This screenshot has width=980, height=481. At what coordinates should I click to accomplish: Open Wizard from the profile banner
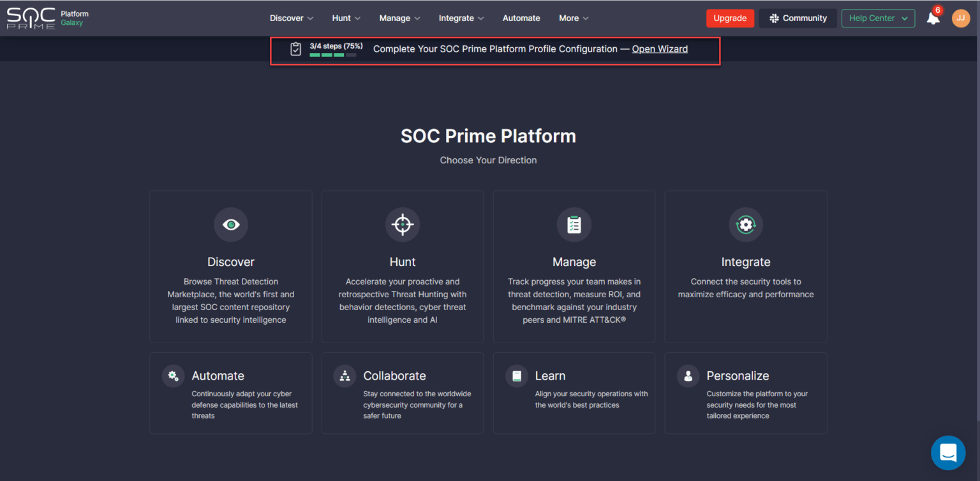click(x=660, y=48)
